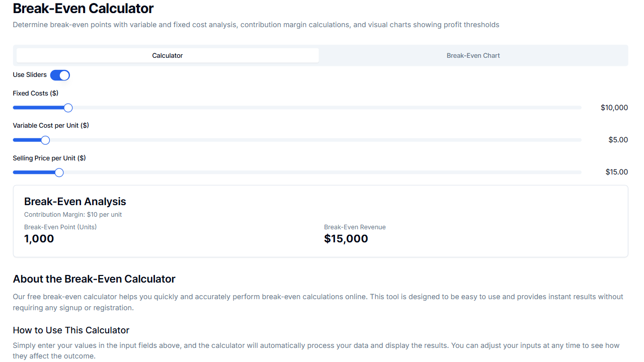
Task: Switch to the Break-Even Chart tab
Action: tap(473, 55)
